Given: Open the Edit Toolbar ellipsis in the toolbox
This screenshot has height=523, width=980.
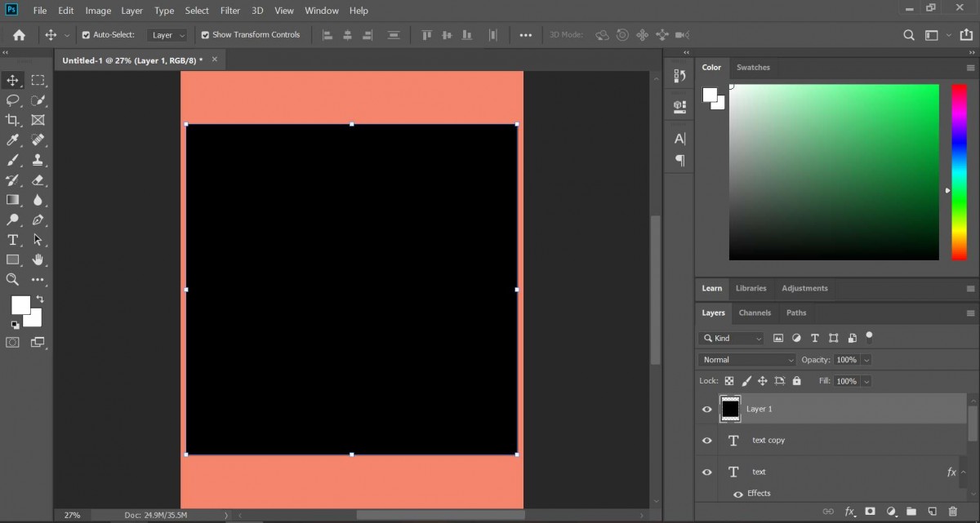Looking at the screenshot, I should [38, 279].
